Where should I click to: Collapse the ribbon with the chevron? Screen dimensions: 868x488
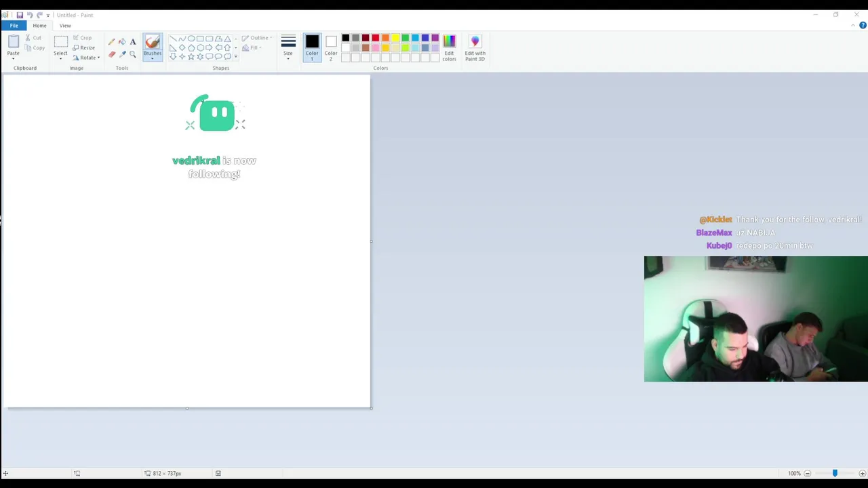[x=853, y=26]
